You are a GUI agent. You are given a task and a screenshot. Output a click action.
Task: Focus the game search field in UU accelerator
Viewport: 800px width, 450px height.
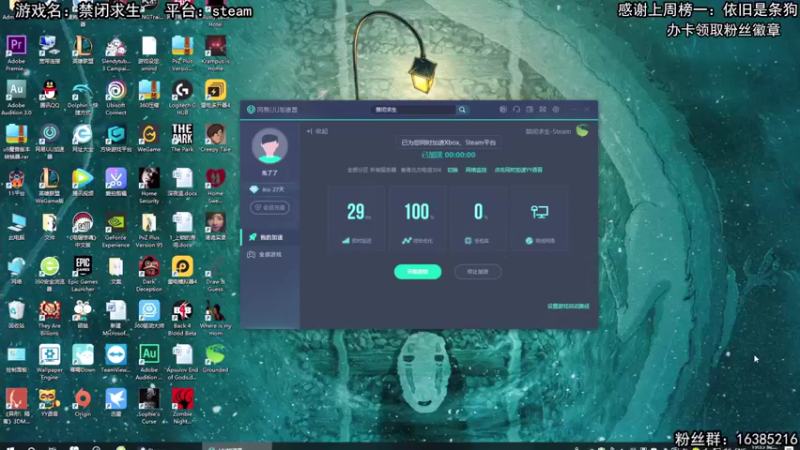(x=414, y=110)
